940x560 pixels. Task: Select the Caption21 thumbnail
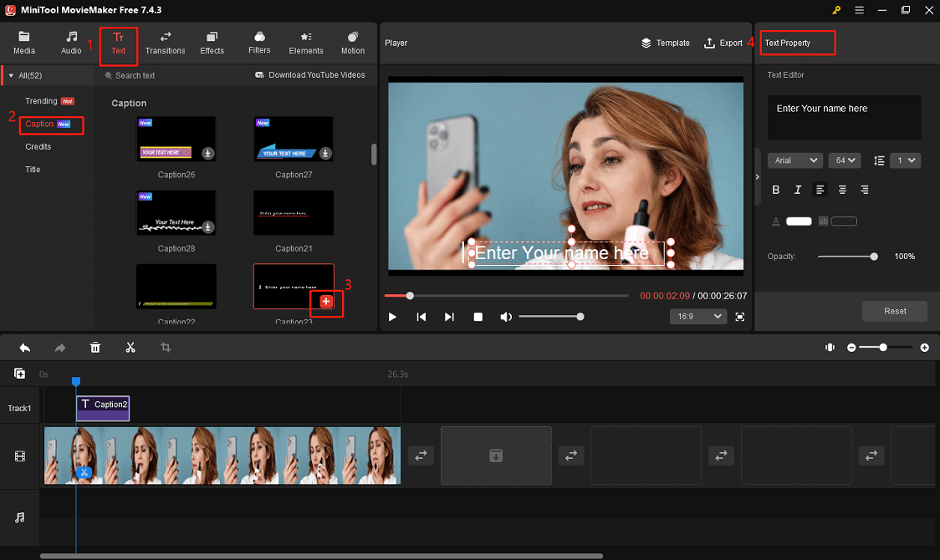click(294, 212)
